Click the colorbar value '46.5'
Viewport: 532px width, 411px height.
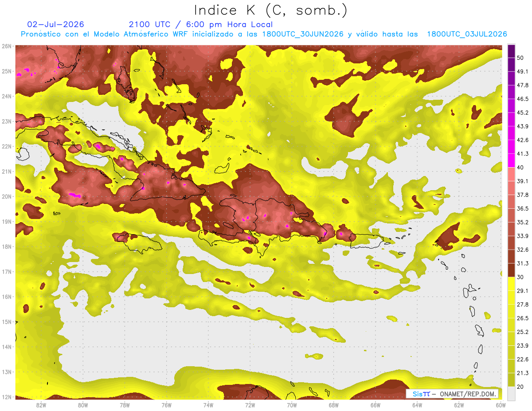523,99
